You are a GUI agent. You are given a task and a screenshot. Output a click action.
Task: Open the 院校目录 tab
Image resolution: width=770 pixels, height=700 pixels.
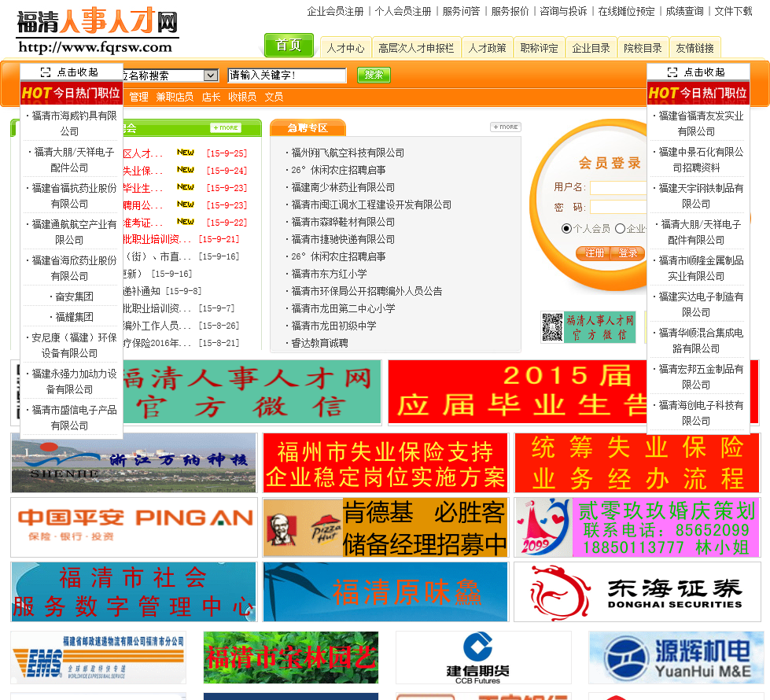[x=643, y=48]
